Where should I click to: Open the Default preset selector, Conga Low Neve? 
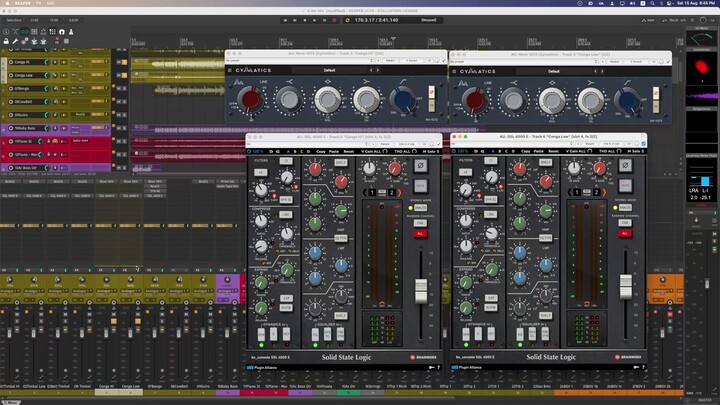(x=554, y=71)
